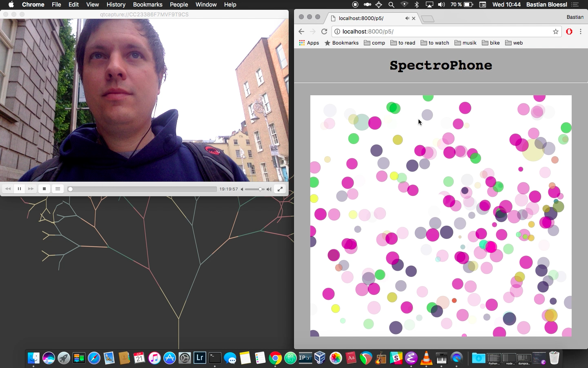
Task: Click the Opera extension icon
Action: (569, 31)
